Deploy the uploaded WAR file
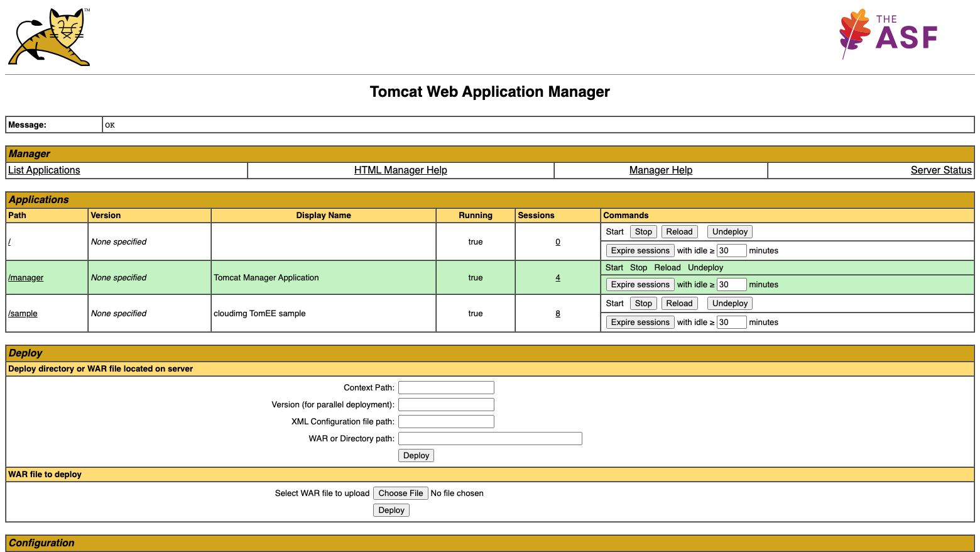Screen dimensions: 980x552 pyautogui.click(x=391, y=511)
